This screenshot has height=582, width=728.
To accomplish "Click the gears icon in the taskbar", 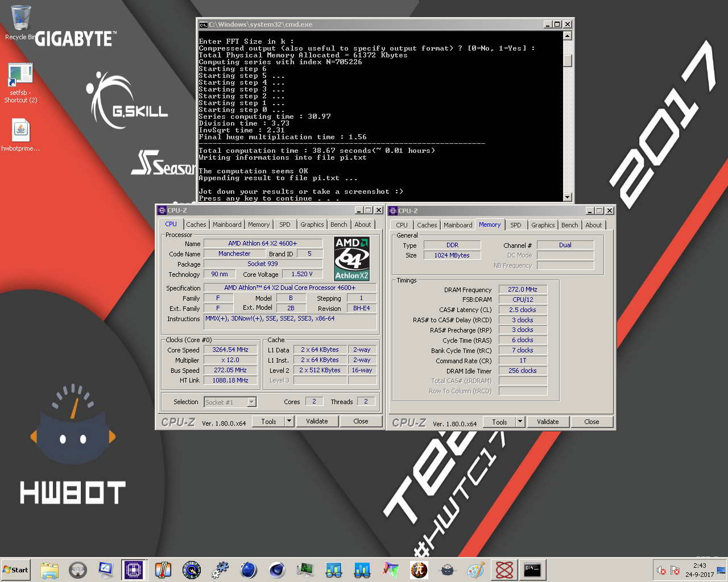I will (220, 569).
